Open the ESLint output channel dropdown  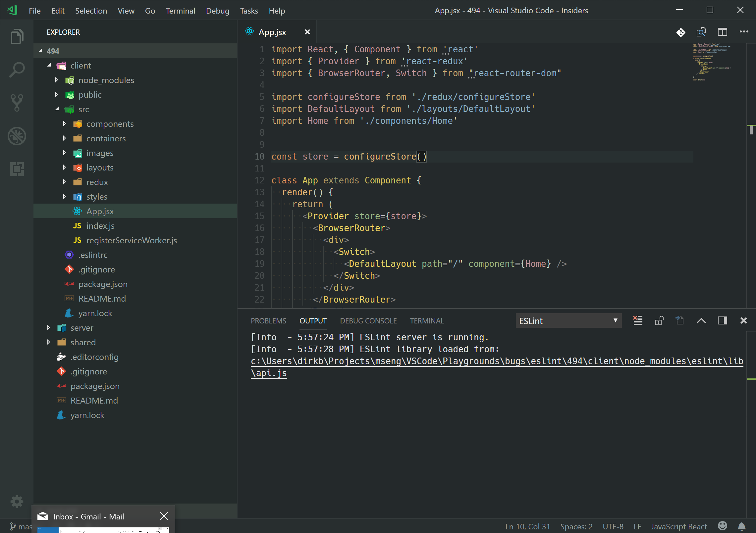tap(568, 320)
